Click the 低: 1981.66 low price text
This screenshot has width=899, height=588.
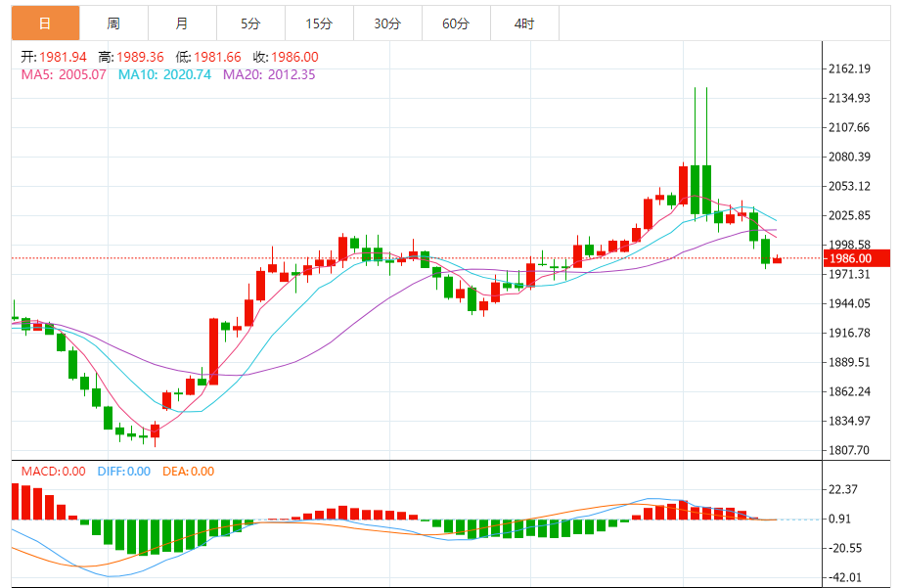point(208,57)
